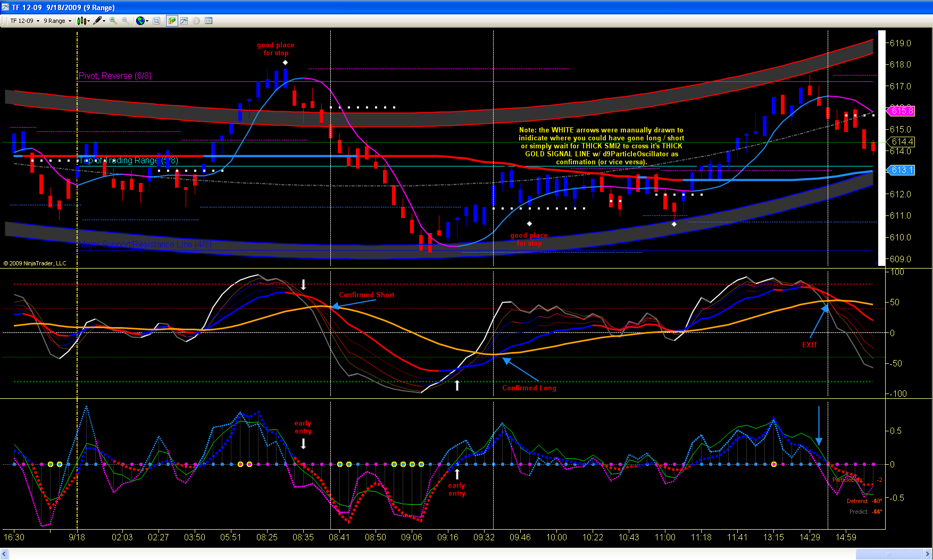The height and width of the screenshot is (560, 933).
Task: Expand the drawing tools dropdown arrow
Action: [x=104, y=21]
